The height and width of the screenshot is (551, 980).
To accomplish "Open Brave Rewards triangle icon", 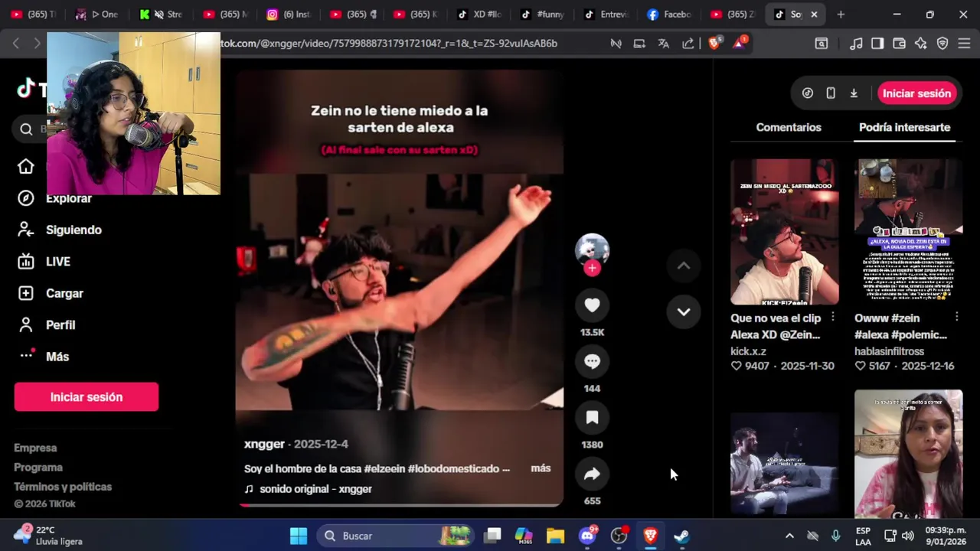I will pyautogui.click(x=740, y=44).
